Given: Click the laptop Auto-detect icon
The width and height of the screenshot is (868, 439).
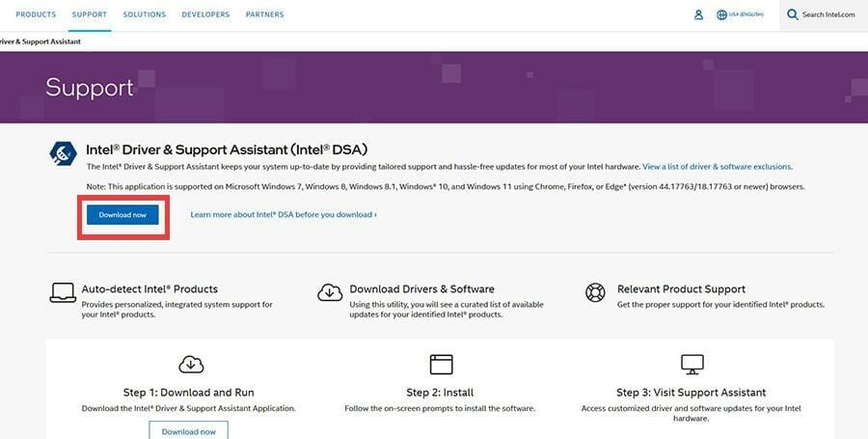Looking at the screenshot, I should pos(63,292).
